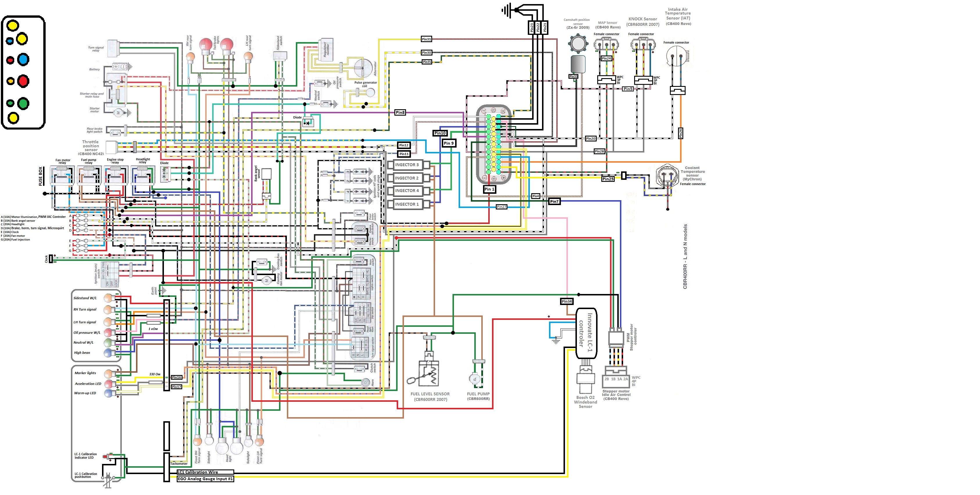This screenshot has width=980, height=495.
Task: Select the yellow swatch in the color legend
Action: click(x=12, y=26)
